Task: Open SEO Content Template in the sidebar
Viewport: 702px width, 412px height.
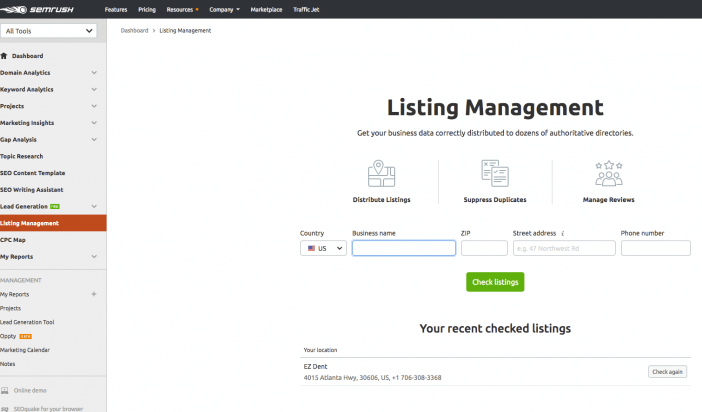Action: 33,173
